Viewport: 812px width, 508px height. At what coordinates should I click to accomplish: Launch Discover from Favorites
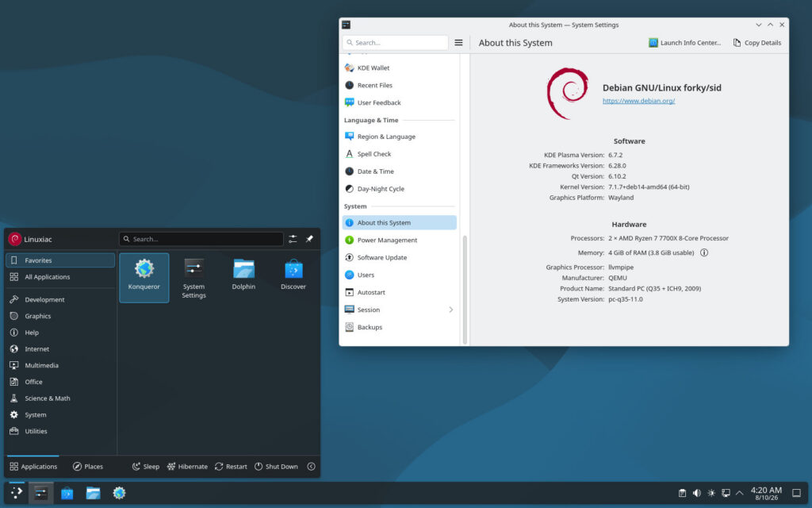[293, 277]
